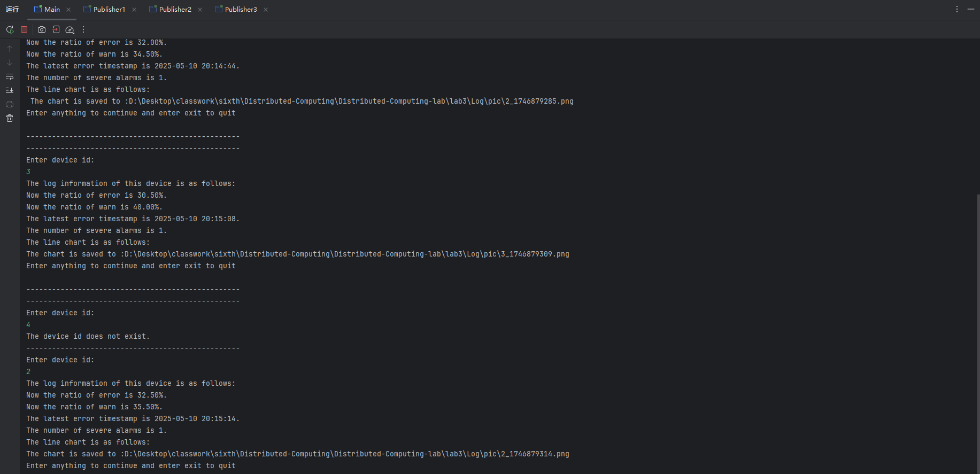Click the timestamp line 2025-05-10 20:15:14
980x474 pixels.
point(133,419)
